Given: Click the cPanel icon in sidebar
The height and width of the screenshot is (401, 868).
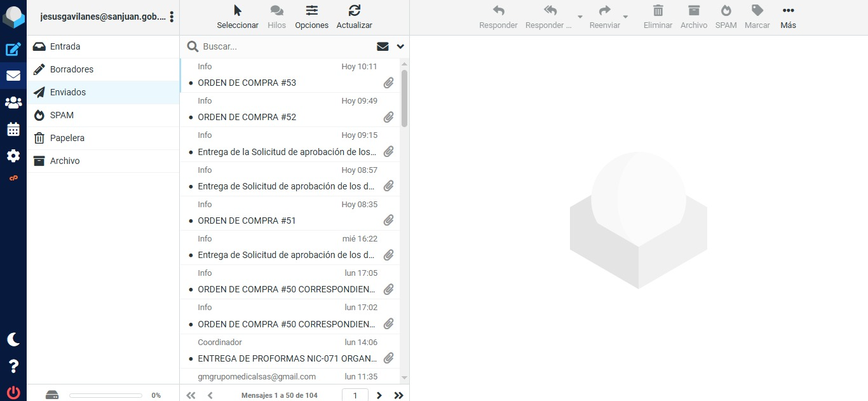Looking at the screenshot, I should click(13, 179).
